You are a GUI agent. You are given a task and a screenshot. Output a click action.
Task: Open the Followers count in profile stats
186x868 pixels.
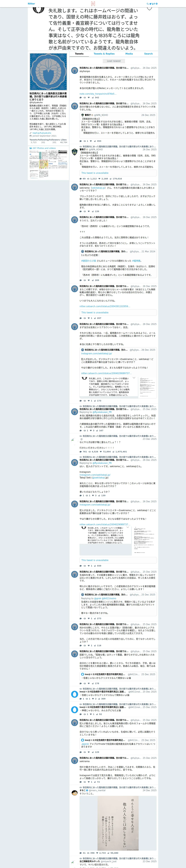[54, 141]
